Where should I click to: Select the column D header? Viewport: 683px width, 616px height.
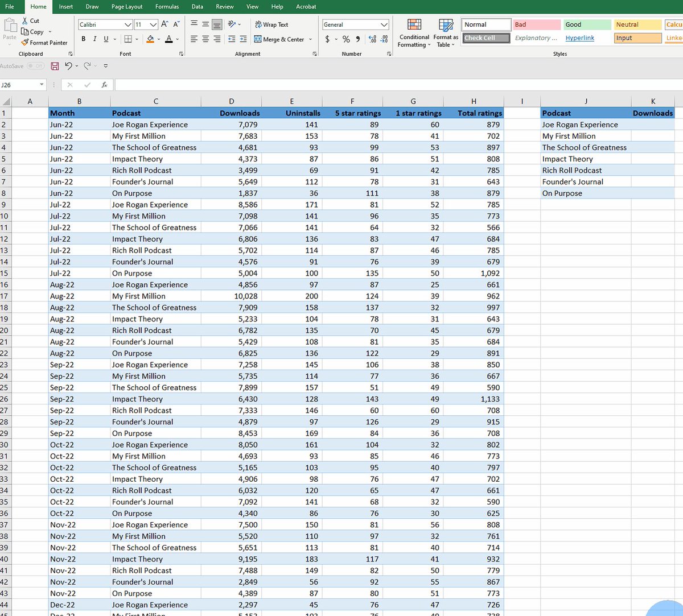pyautogui.click(x=231, y=102)
